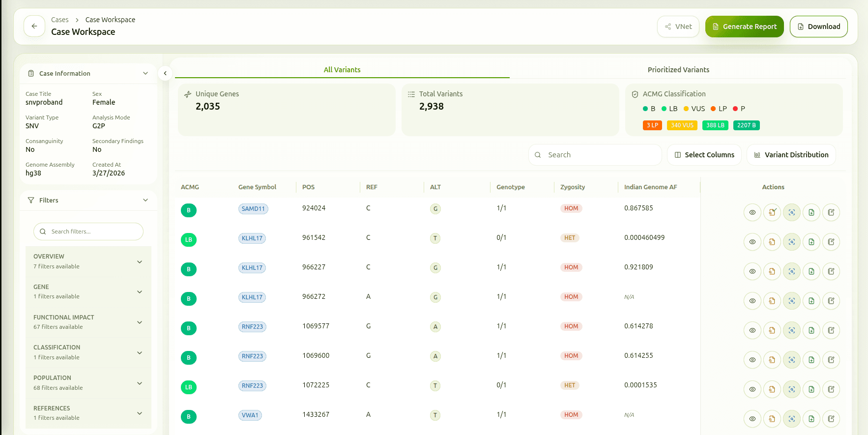Click the eye icon for VWA1 row
868x435 pixels.
click(x=752, y=419)
